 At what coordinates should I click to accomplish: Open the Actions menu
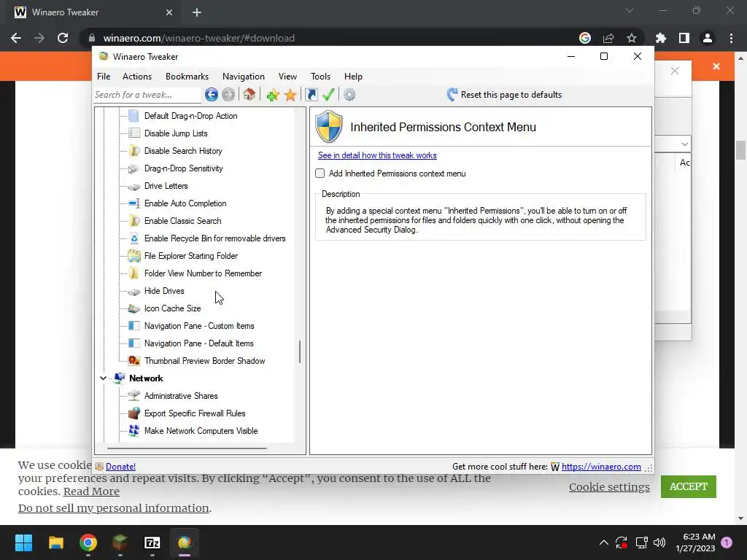click(136, 76)
